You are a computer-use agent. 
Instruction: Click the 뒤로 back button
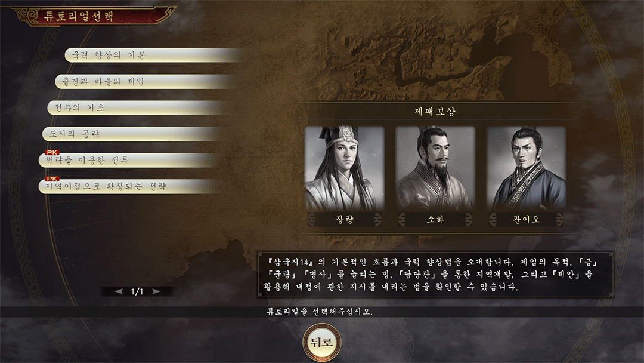[321, 342]
